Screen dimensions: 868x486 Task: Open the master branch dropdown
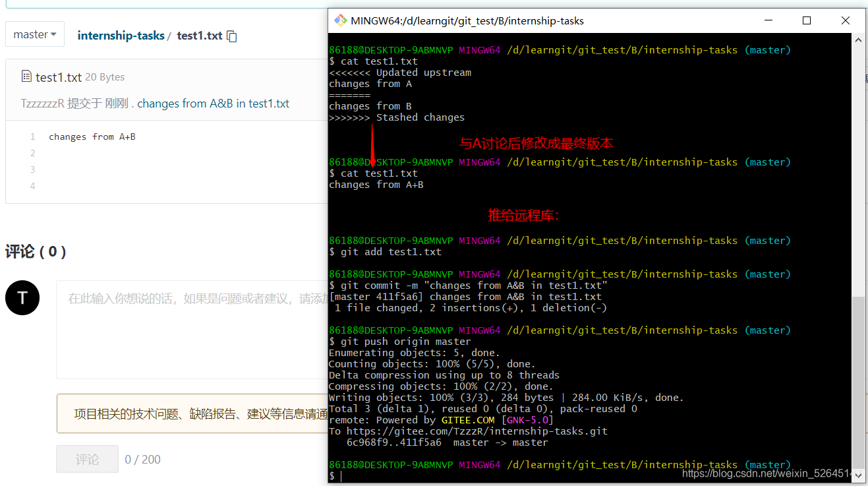tap(35, 34)
